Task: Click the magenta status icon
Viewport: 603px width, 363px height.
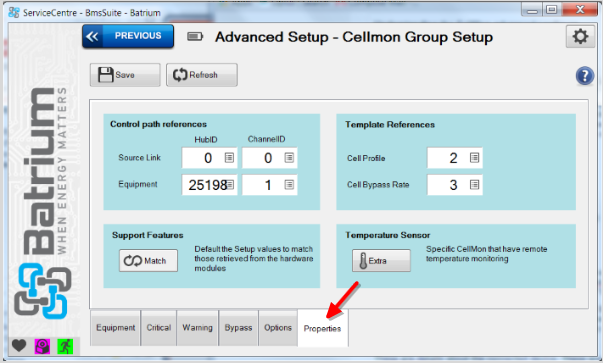Action: click(42, 346)
